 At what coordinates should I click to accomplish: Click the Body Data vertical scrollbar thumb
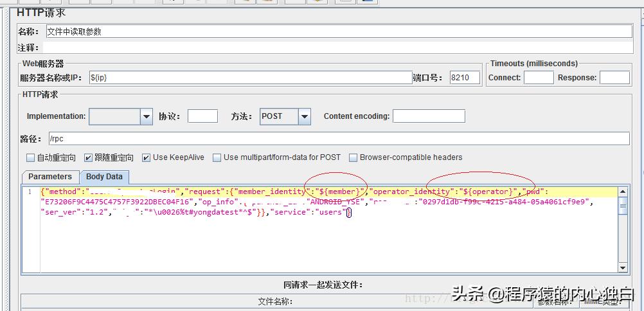[623, 206]
